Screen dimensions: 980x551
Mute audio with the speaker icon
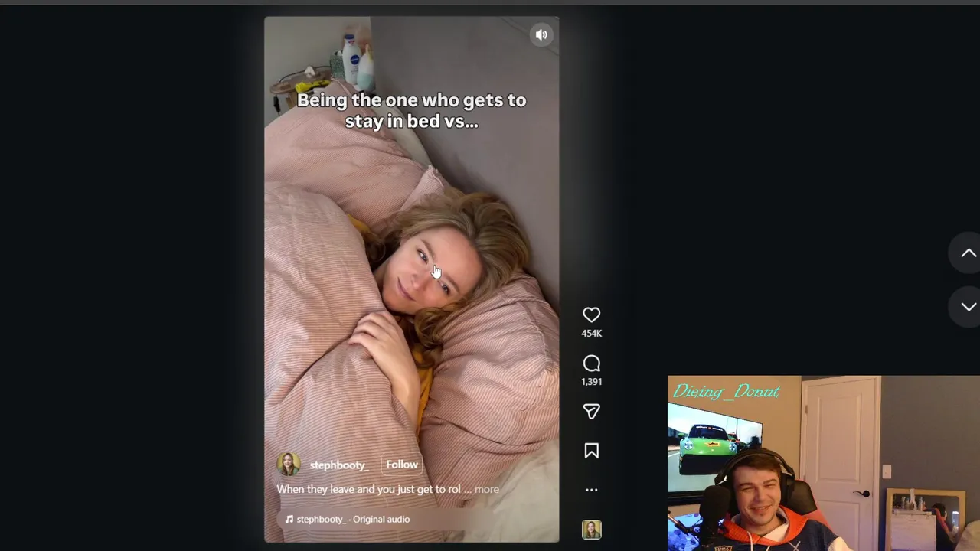click(x=541, y=34)
